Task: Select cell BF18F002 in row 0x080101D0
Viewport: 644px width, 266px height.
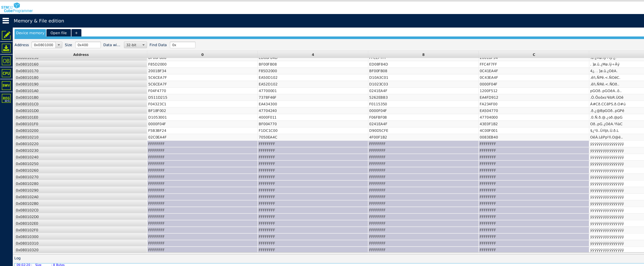Action: click(202, 111)
